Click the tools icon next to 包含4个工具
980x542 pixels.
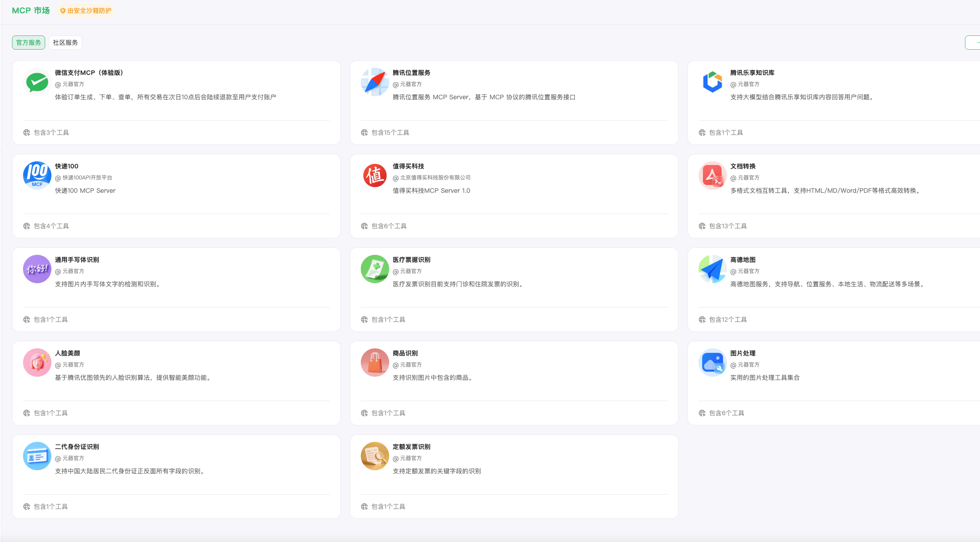coord(27,226)
